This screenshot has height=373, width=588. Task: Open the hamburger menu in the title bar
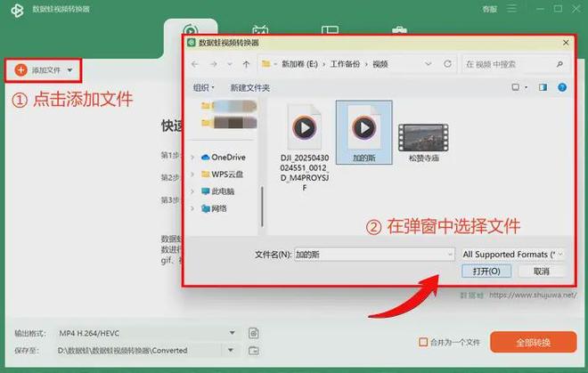[511, 8]
